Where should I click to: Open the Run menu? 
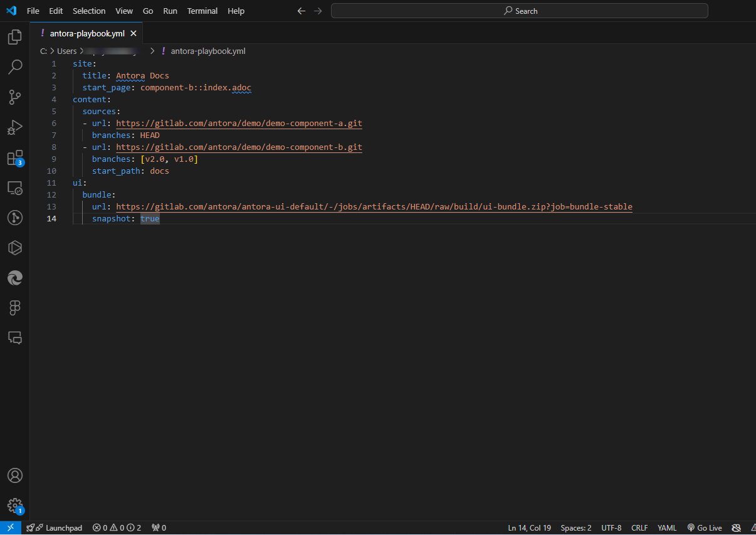(x=170, y=11)
